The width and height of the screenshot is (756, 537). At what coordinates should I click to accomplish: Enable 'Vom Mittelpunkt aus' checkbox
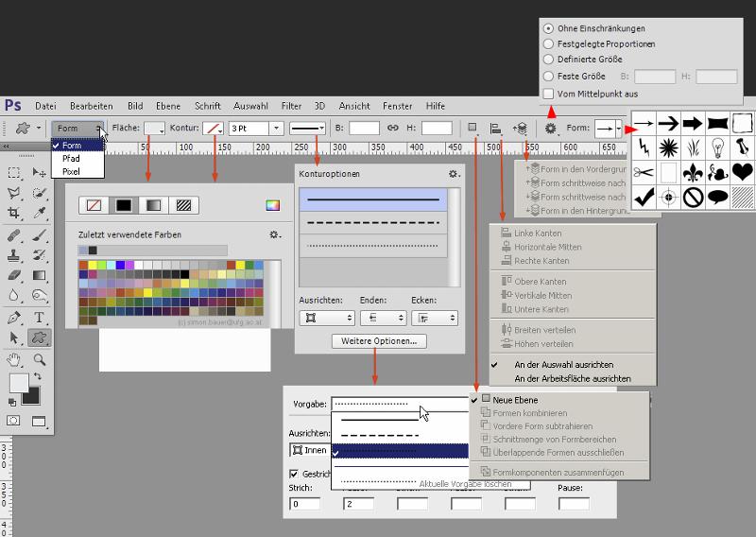(549, 94)
